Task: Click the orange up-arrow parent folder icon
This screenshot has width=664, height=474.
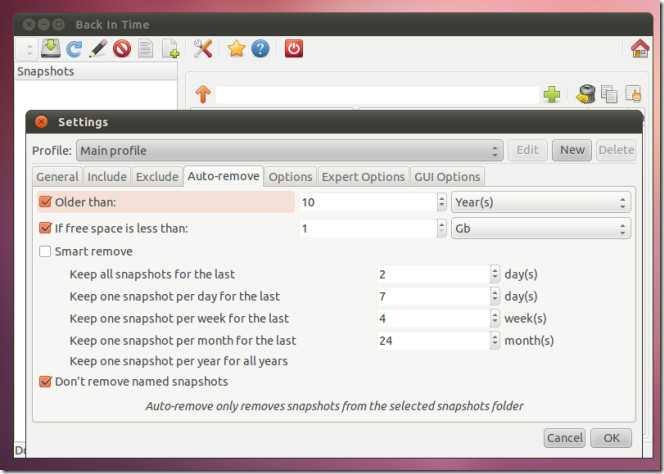Action: (x=203, y=94)
